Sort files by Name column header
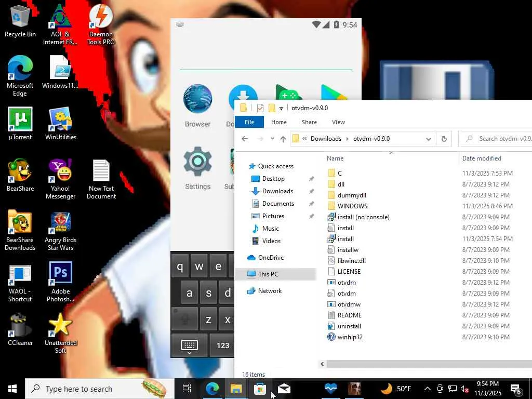 coord(335,158)
